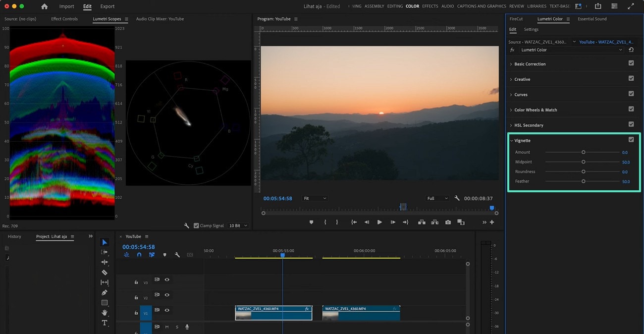Select the Type tool

tap(104, 323)
